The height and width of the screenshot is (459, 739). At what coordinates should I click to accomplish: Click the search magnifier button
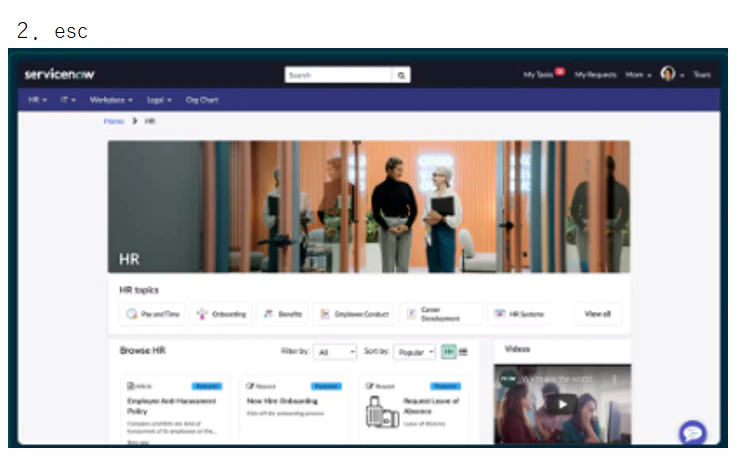coord(401,75)
